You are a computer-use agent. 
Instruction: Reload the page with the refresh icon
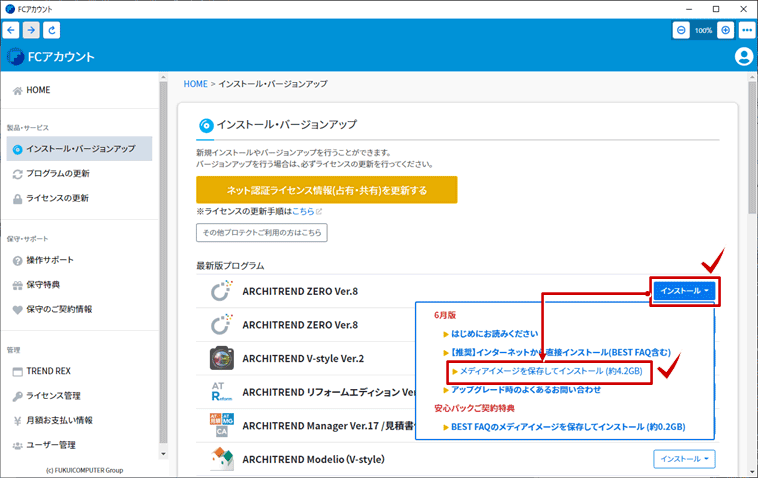click(51, 30)
